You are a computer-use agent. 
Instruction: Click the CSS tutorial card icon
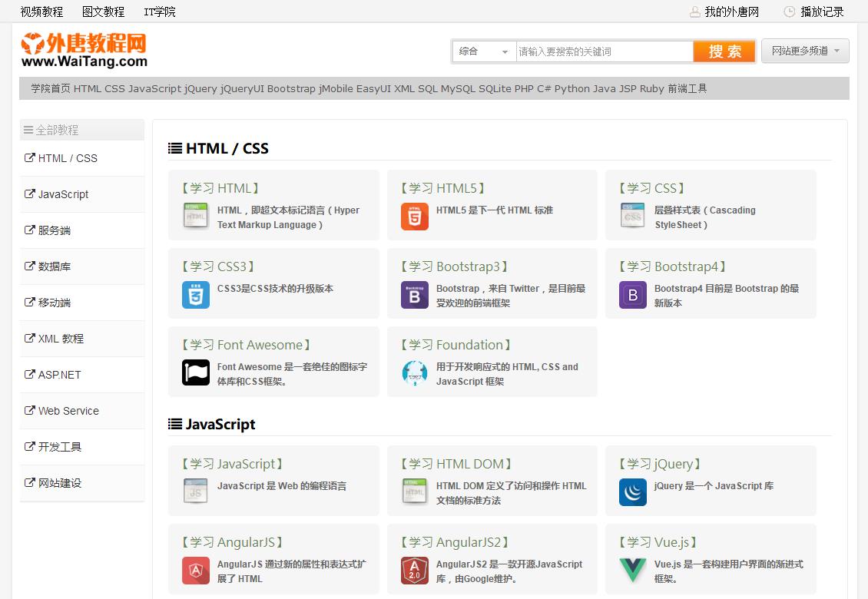click(x=633, y=216)
